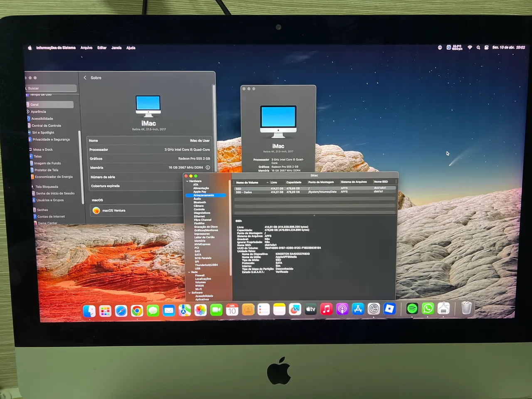Open Siri e Spotlight settings
Viewport: 532px width, 399px height.
point(43,133)
